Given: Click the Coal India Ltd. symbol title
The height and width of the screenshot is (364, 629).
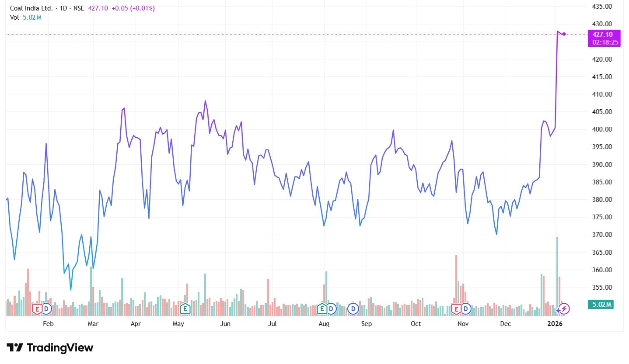Looking at the screenshot, I should tap(31, 8).
